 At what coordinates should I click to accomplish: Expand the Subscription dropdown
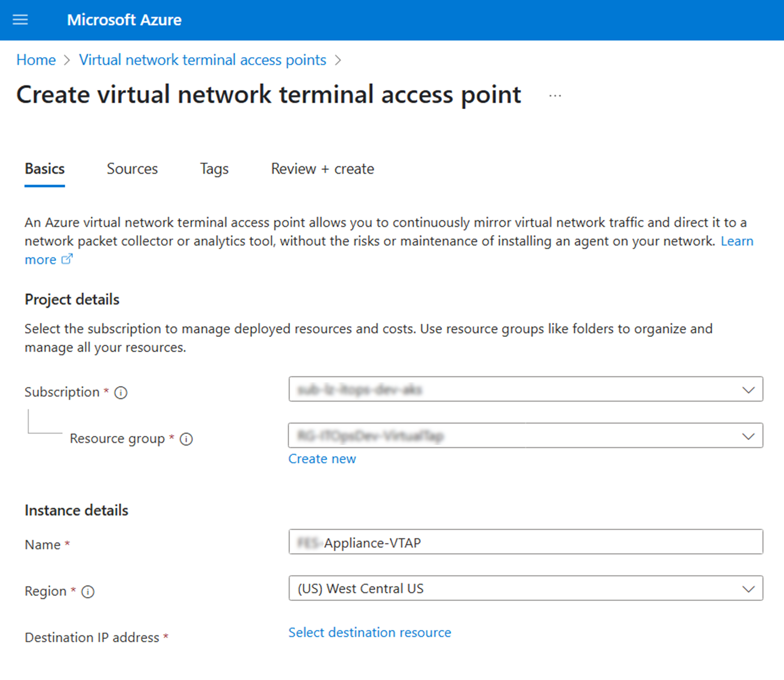click(526, 389)
